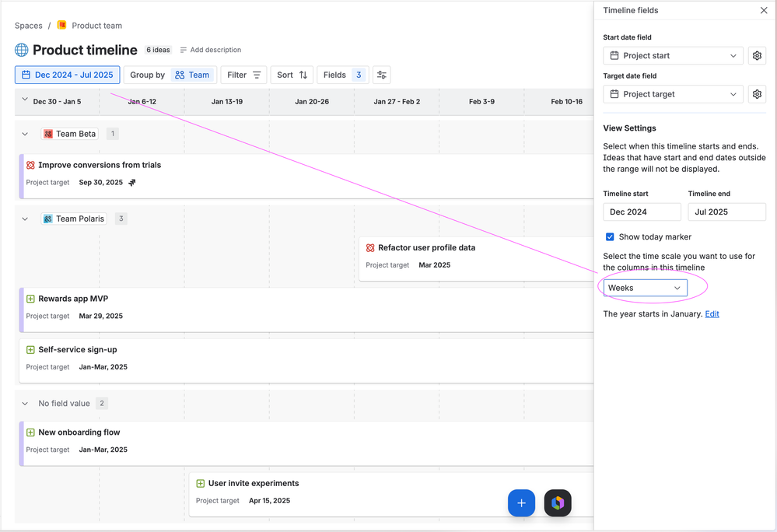
Task: Collapse the No field value group
Action: 25,404
